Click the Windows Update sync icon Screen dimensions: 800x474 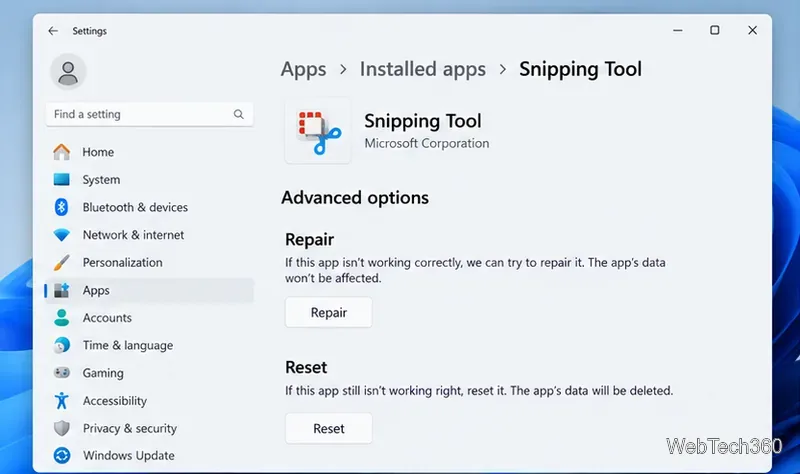(x=62, y=456)
